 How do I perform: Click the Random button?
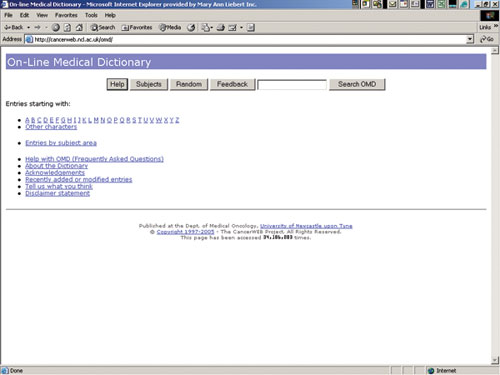189,84
